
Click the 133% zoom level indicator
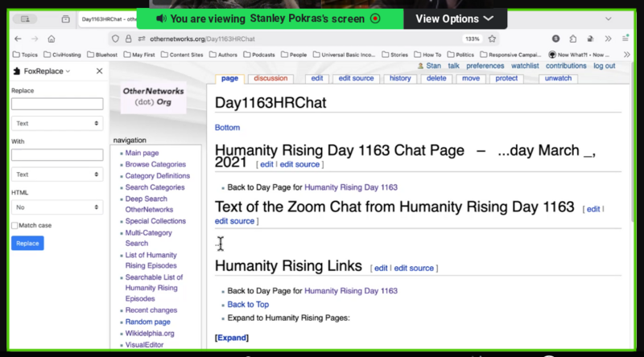[472, 39]
